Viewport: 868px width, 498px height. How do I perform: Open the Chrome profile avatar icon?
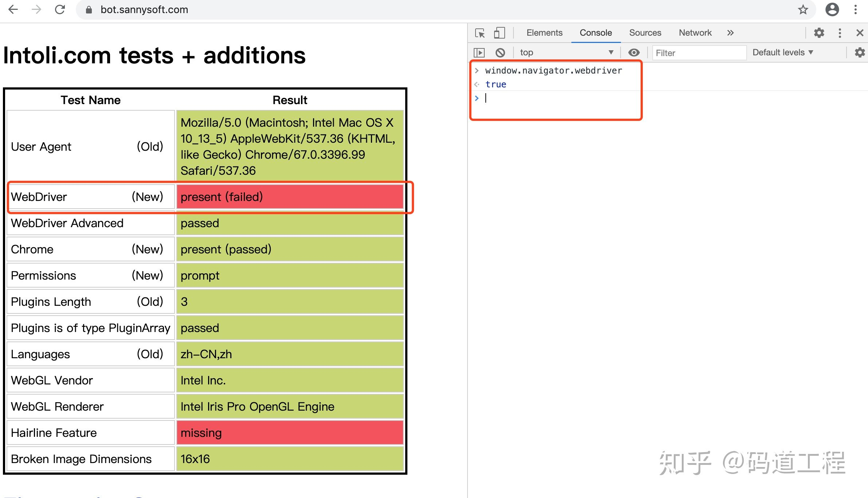pos(832,10)
